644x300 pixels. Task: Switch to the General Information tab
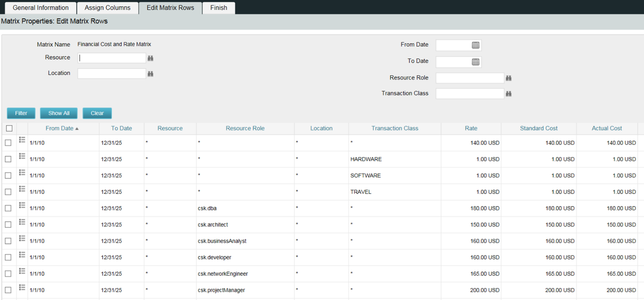point(41,8)
